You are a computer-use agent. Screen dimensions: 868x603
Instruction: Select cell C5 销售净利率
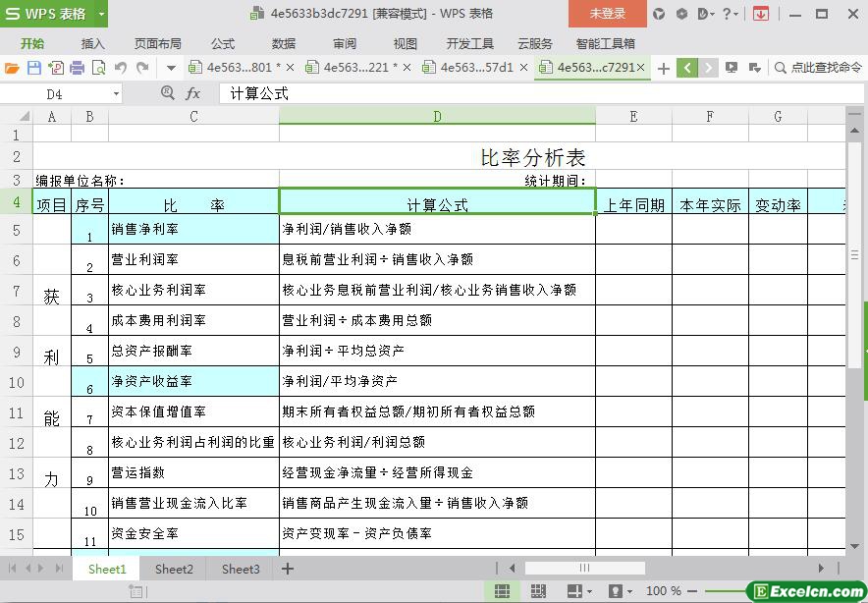click(193, 229)
